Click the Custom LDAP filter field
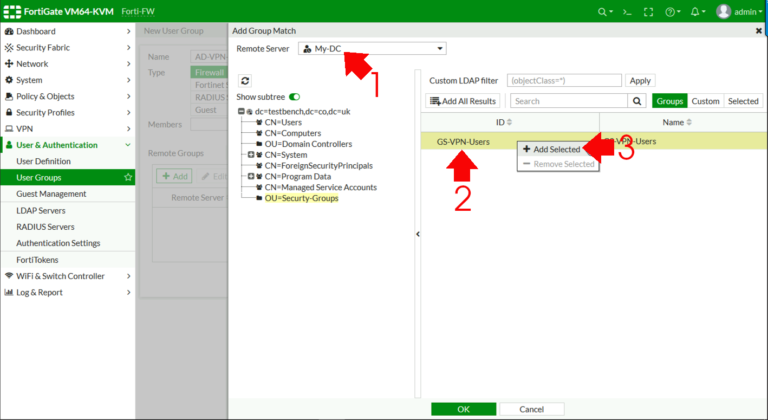Screen dimensions: 768x420 pyautogui.click(x=564, y=80)
